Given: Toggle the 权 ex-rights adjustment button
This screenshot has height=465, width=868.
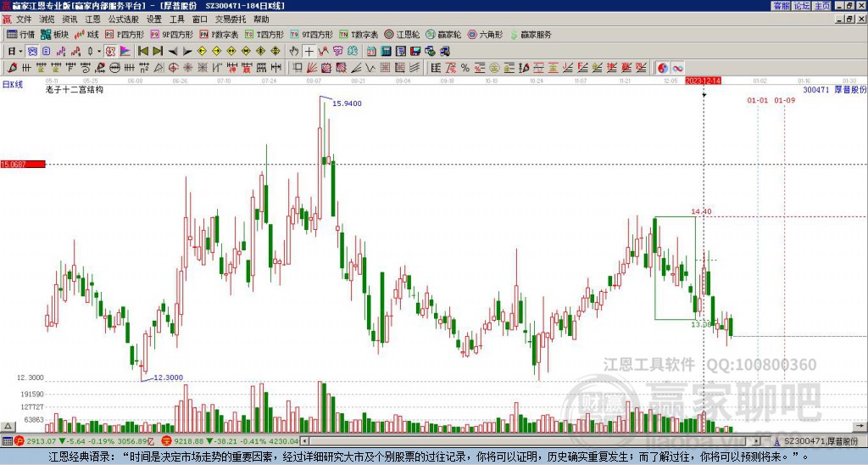Looking at the screenshot, I should (x=110, y=52).
